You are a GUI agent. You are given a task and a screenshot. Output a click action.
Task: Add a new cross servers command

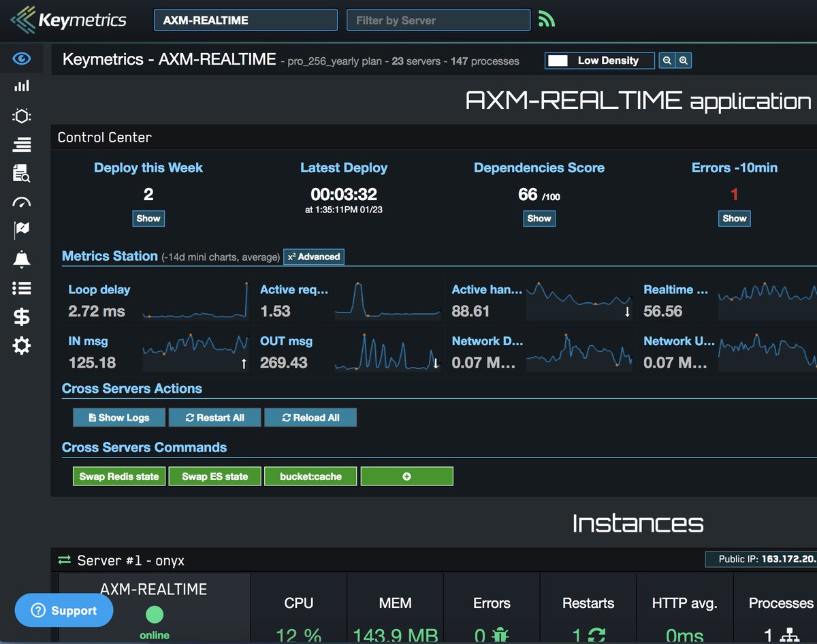point(406,476)
